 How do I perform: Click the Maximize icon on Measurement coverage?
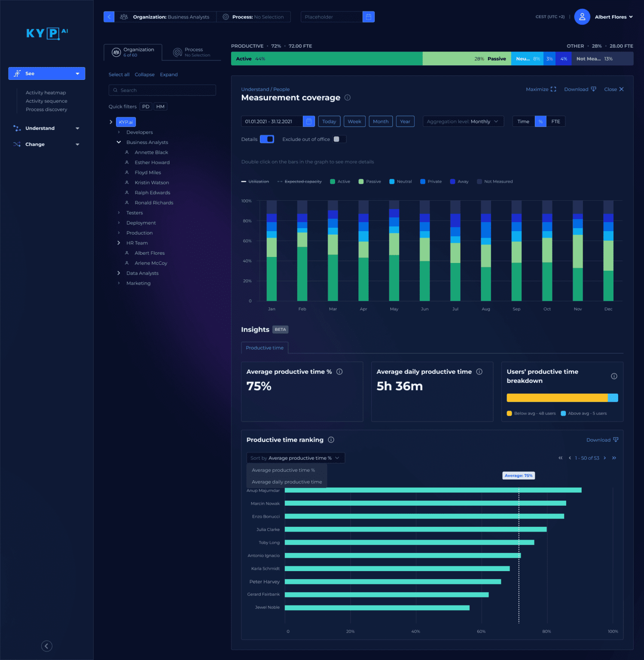click(x=553, y=89)
